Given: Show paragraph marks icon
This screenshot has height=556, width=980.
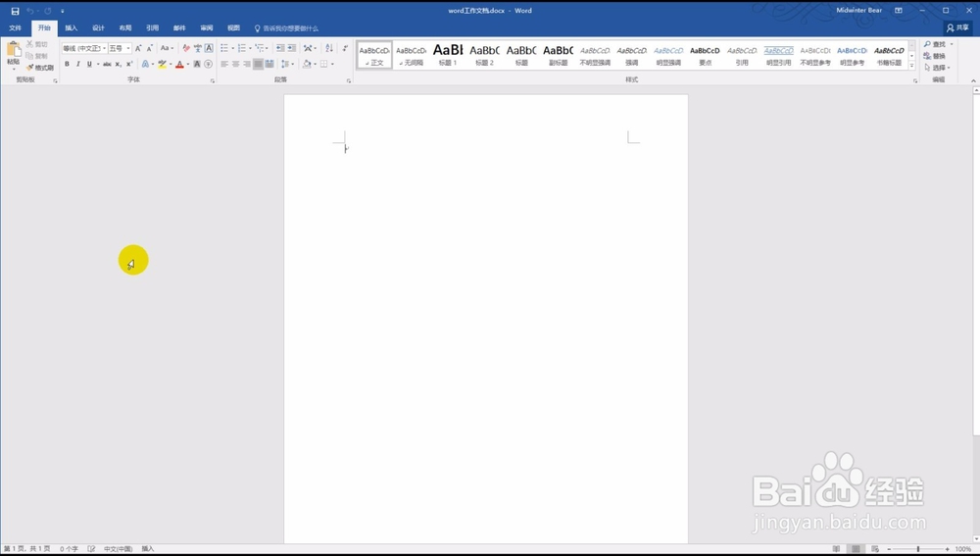Looking at the screenshot, I should [345, 48].
